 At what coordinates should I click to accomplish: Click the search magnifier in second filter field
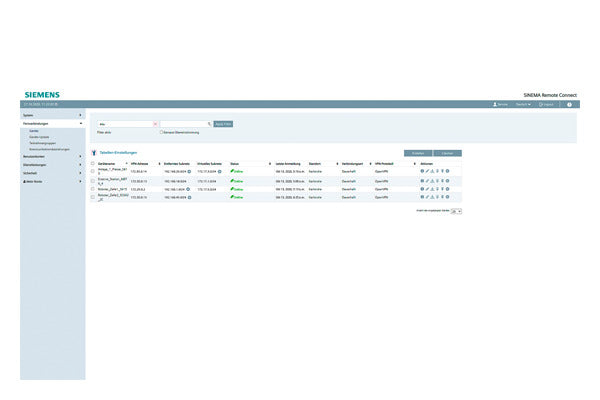(208, 124)
